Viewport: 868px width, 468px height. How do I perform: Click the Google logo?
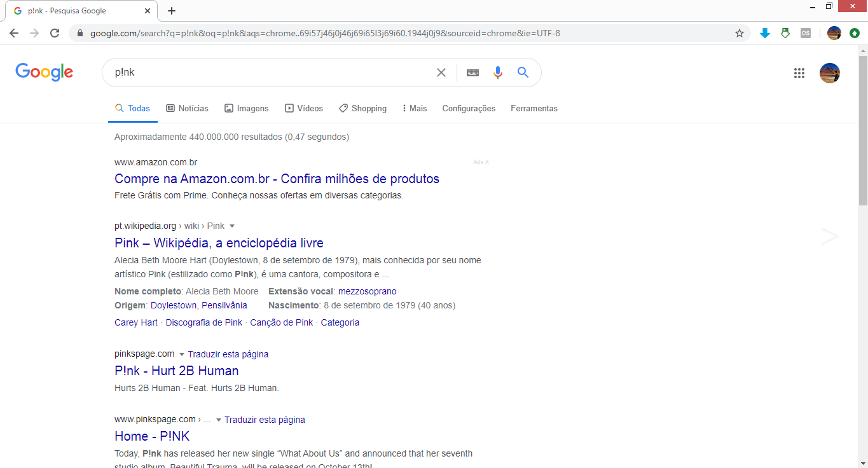[45, 72]
